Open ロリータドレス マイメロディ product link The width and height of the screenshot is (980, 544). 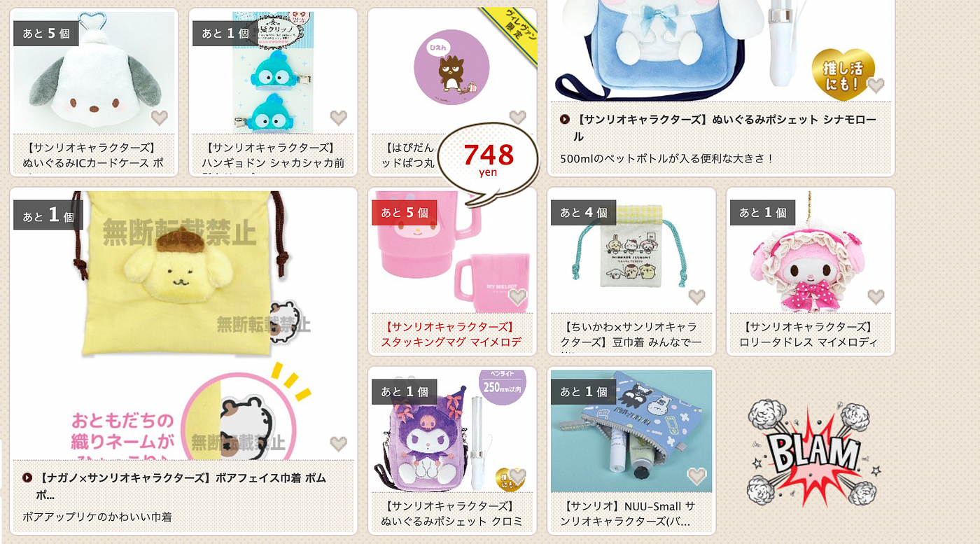(811, 335)
